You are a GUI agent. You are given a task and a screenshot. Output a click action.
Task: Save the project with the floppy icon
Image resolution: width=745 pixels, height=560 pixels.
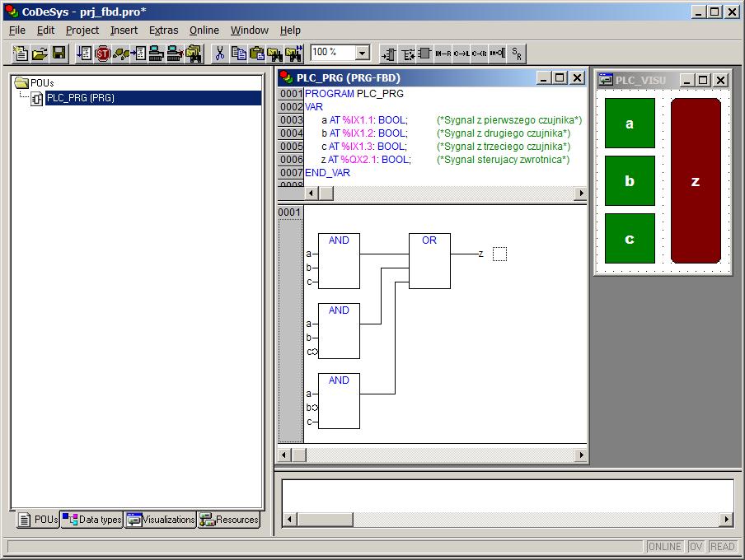coord(59,54)
